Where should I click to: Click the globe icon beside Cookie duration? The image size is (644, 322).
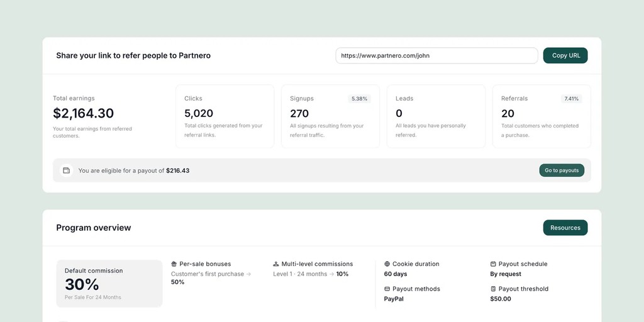click(387, 264)
